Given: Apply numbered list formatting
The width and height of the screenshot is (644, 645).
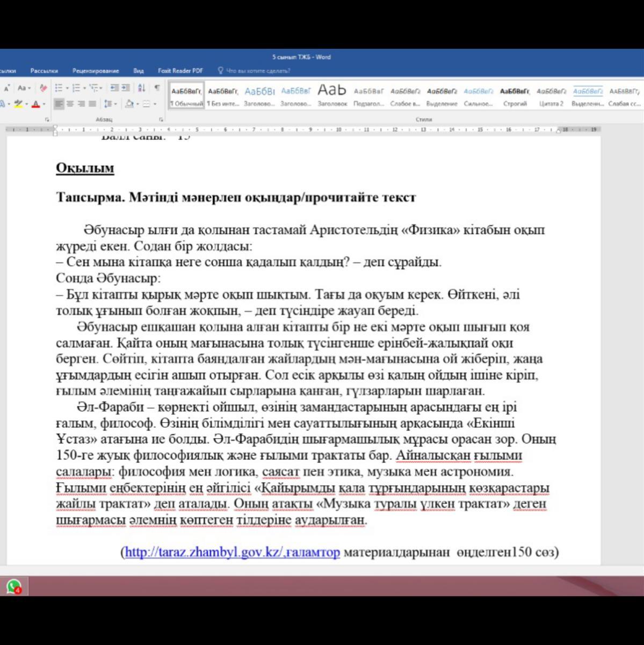Looking at the screenshot, I should [76, 88].
